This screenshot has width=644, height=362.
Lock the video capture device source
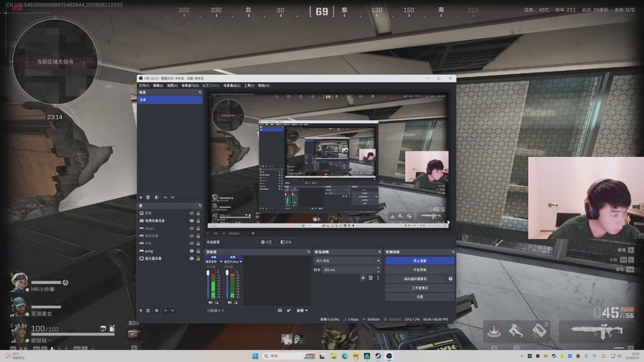[x=198, y=220]
